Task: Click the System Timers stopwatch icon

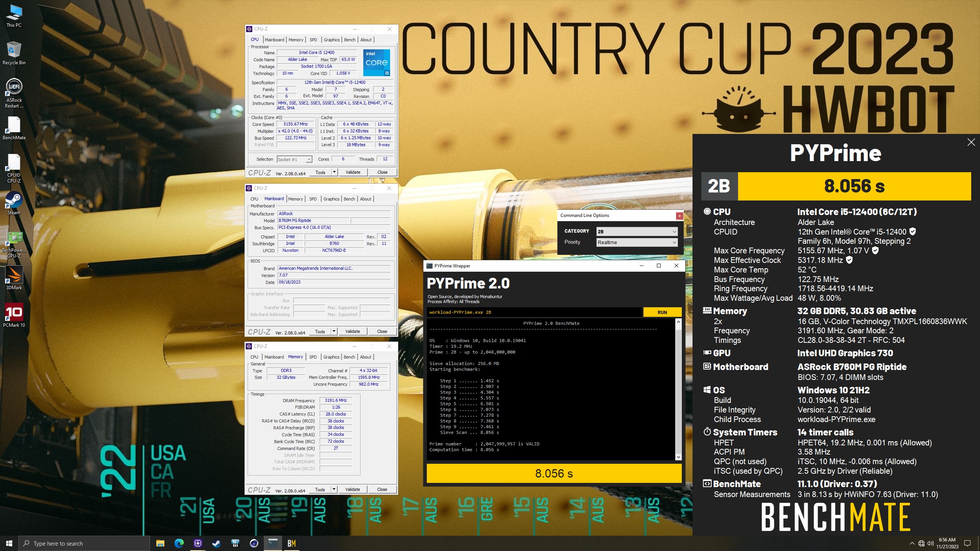Action: [x=707, y=432]
